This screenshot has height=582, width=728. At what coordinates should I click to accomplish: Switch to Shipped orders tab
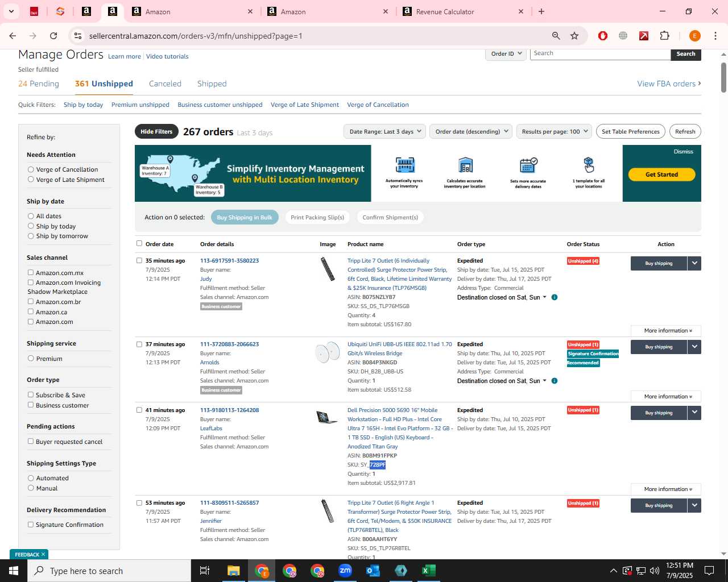coord(212,84)
